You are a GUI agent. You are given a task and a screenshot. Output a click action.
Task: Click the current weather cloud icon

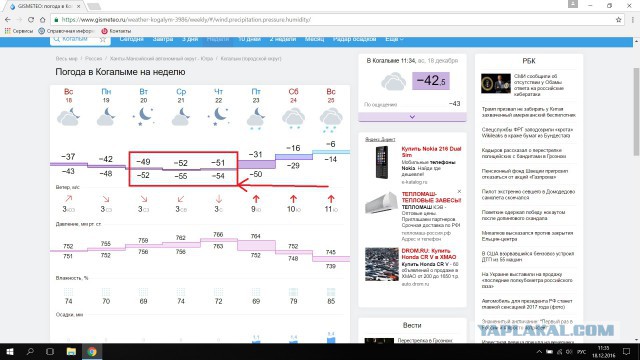[x=393, y=81]
